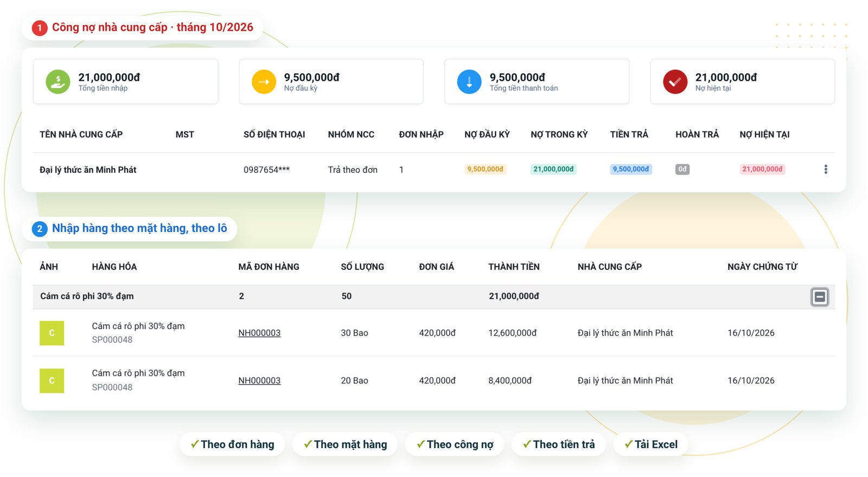Click the NHÓM NCC column header
868x477 pixels.
(351, 134)
